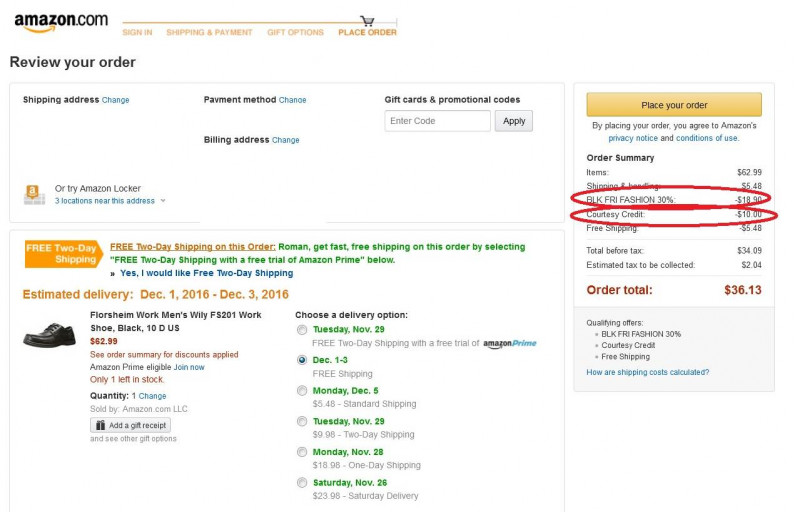Click Apply for promotional code
Viewport: 800px width, 512px height.
point(514,121)
